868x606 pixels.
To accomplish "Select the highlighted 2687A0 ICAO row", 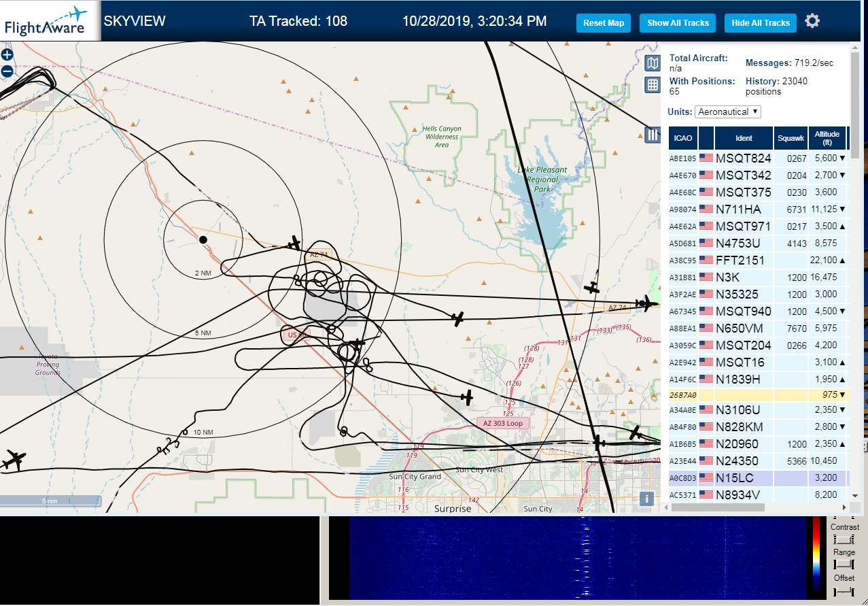I will tap(758, 395).
